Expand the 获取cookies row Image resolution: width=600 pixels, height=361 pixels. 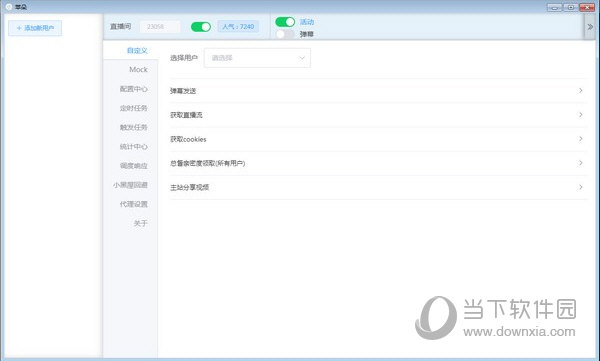[378, 139]
